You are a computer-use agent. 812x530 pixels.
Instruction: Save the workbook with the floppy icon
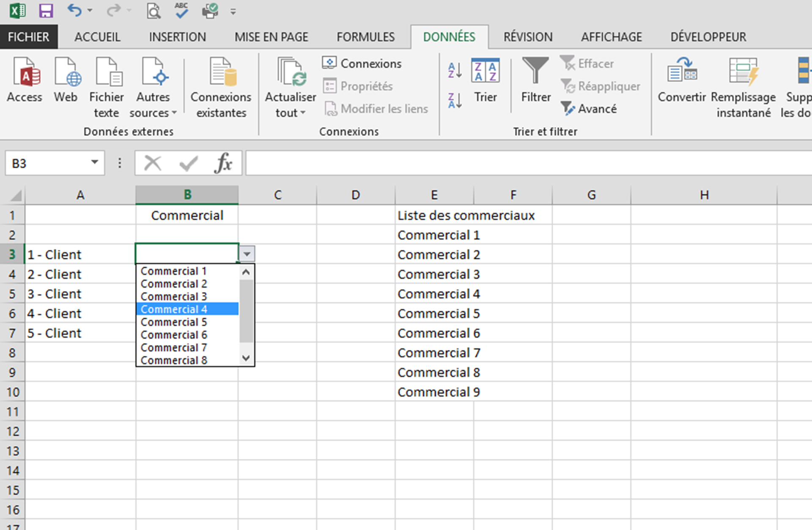(x=46, y=11)
